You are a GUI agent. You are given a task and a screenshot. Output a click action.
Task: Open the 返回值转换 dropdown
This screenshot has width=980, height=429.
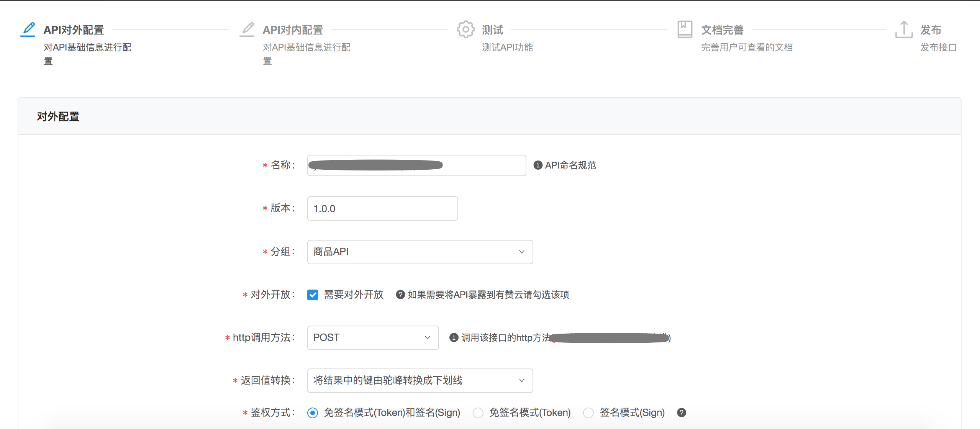point(420,380)
